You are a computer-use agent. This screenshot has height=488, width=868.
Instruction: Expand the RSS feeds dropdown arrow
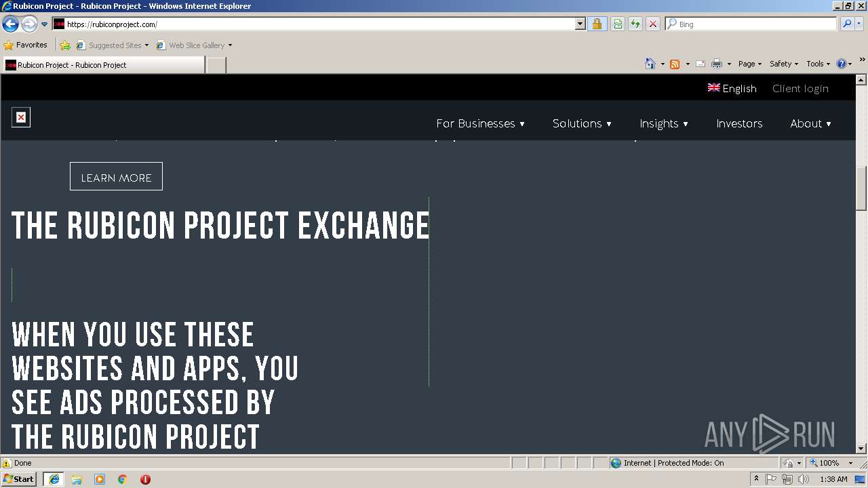point(688,64)
